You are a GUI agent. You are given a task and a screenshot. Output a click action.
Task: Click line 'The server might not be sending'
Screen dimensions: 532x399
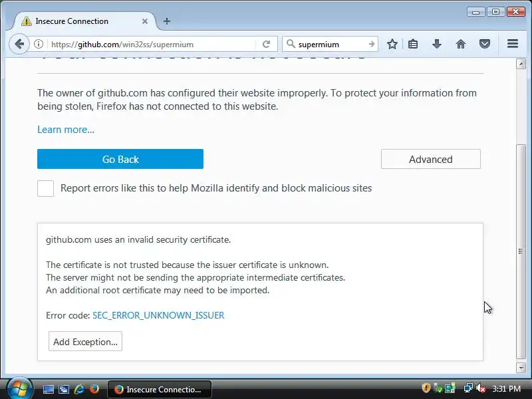[196, 277]
